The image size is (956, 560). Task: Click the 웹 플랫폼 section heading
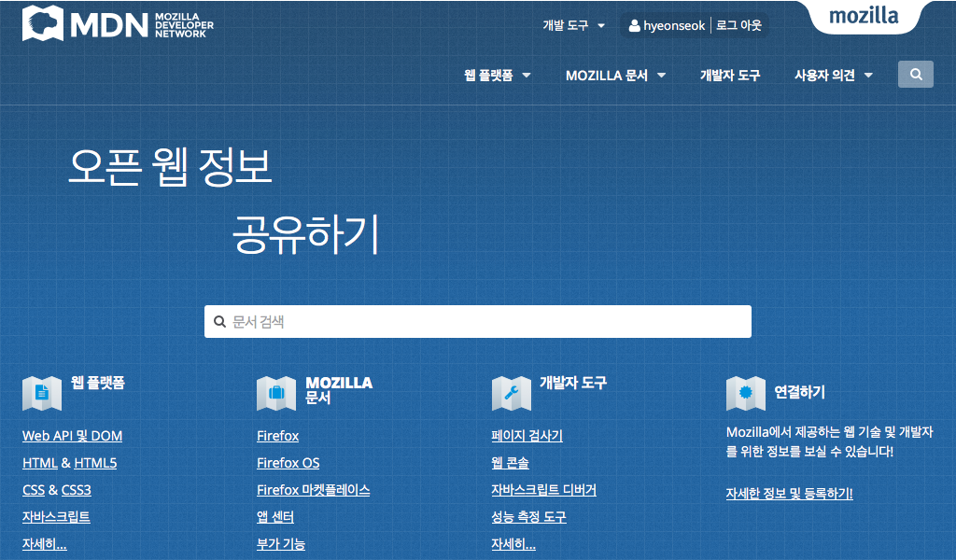97,383
